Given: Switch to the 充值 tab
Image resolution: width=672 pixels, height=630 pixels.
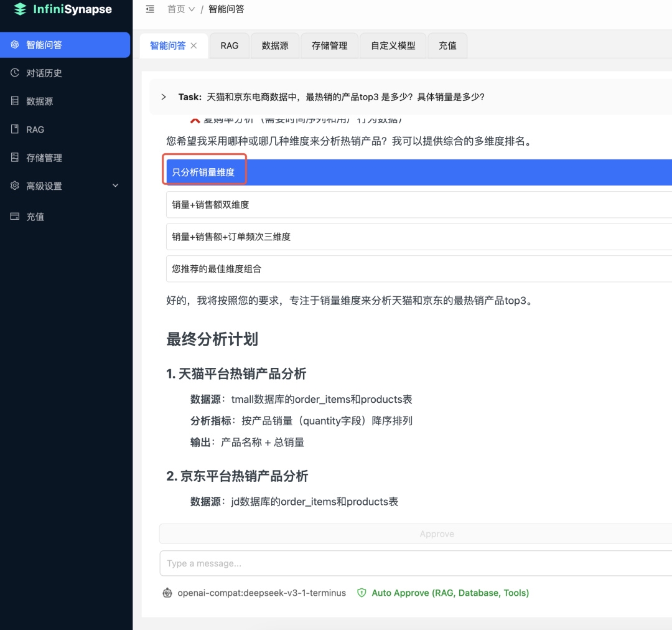Looking at the screenshot, I should [x=447, y=45].
